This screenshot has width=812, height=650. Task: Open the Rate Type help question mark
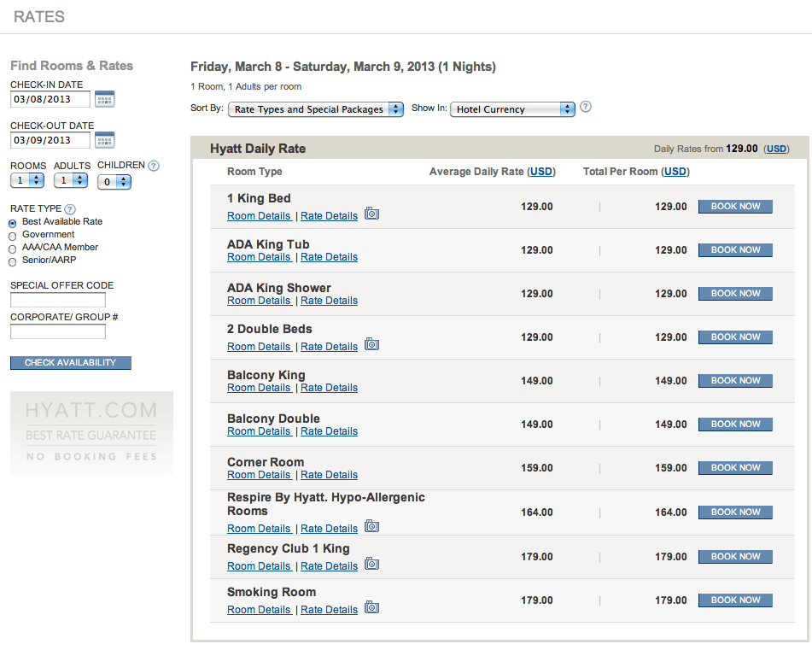(70, 209)
